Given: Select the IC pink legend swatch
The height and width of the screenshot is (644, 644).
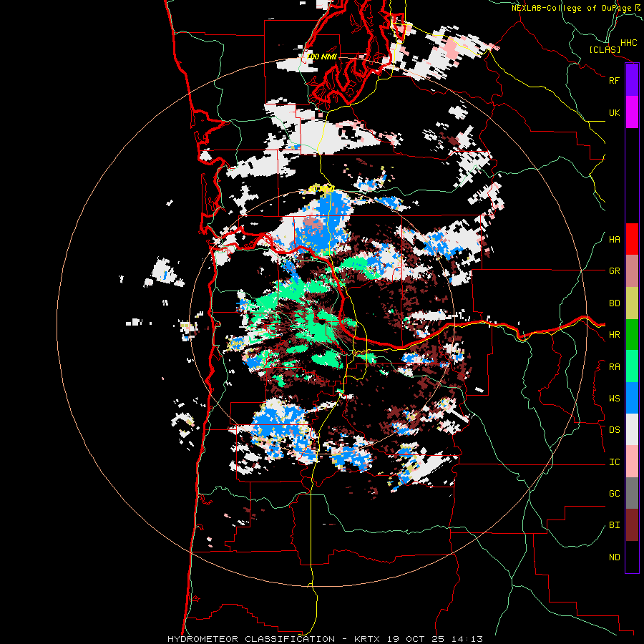Looking at the screenshot, I should point(632,462).
